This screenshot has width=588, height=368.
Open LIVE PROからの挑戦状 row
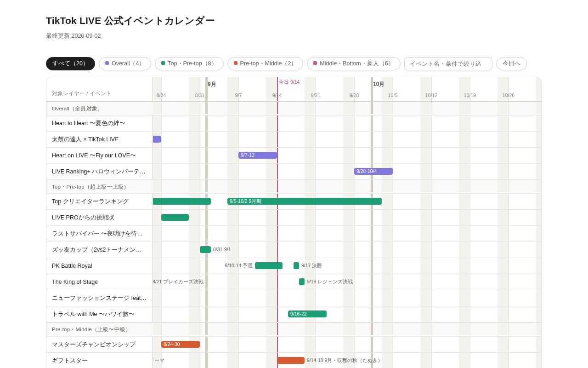coord(100,218)
